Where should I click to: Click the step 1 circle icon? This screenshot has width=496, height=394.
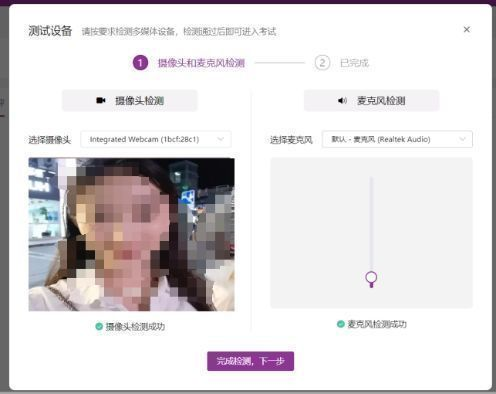point(140,63)
